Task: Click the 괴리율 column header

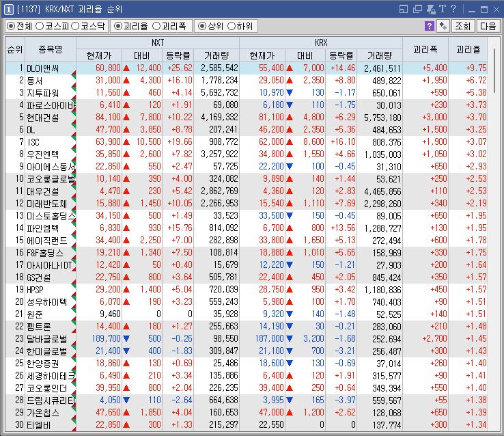Action: pos(468,49)
